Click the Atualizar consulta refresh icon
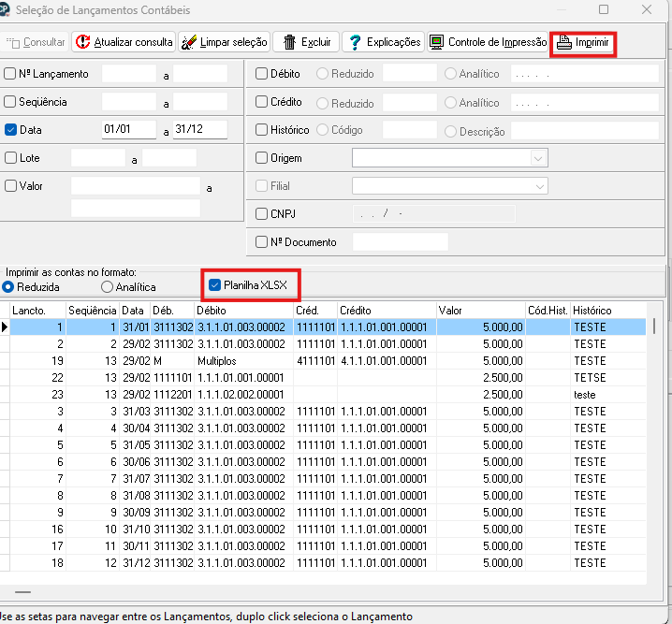 [x=82, y=42]
